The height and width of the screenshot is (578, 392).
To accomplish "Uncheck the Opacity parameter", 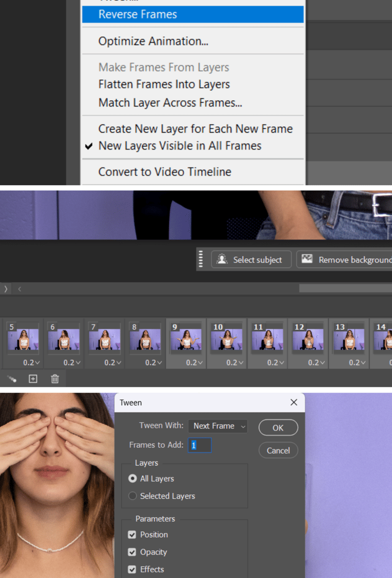I will [132, 552].
